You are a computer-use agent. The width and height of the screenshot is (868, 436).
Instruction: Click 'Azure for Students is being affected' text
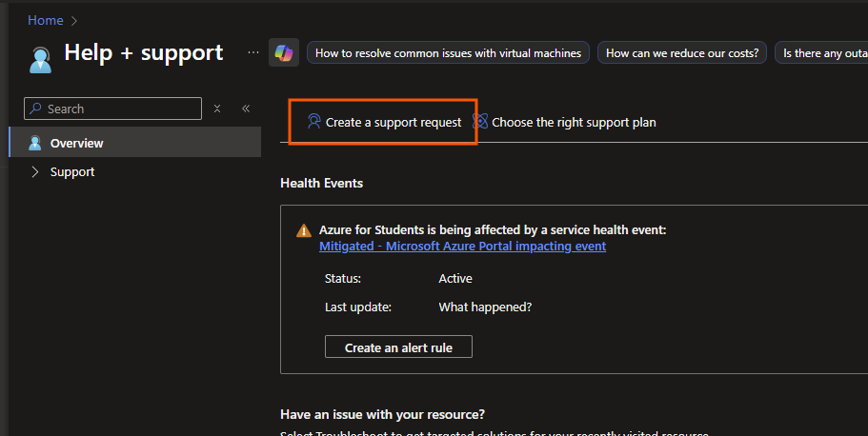click(x=493, y=230)
